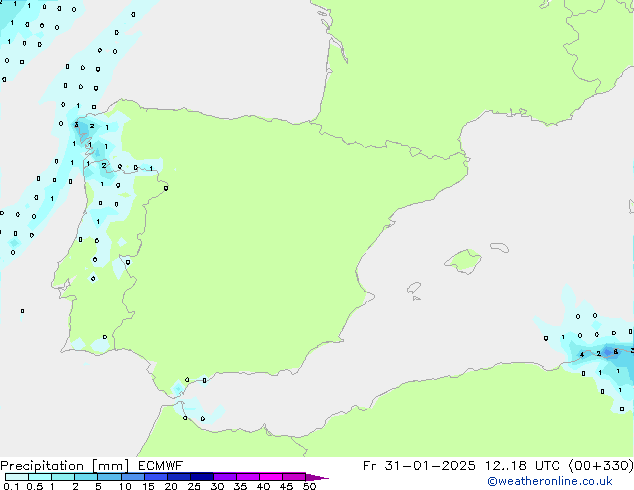Click the legend value label '0.5'
This screenshot has height=490, width=634.
[x=34, y=486]
